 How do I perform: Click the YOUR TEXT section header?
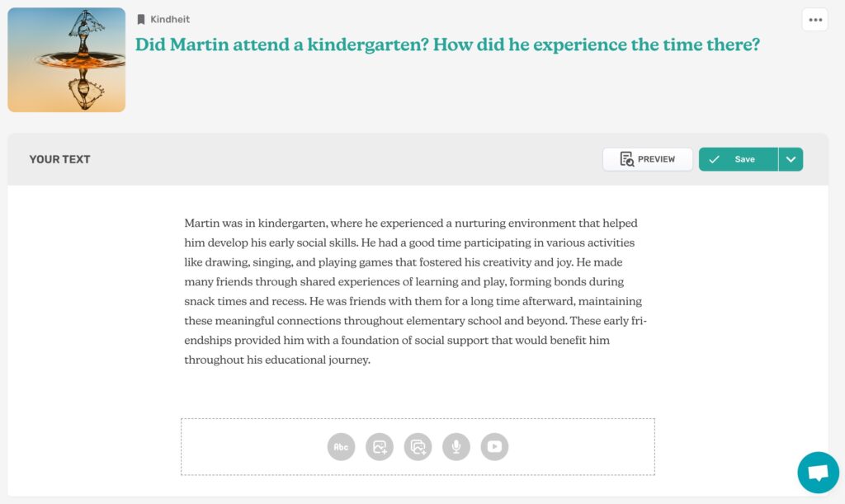tap(59, 159)
